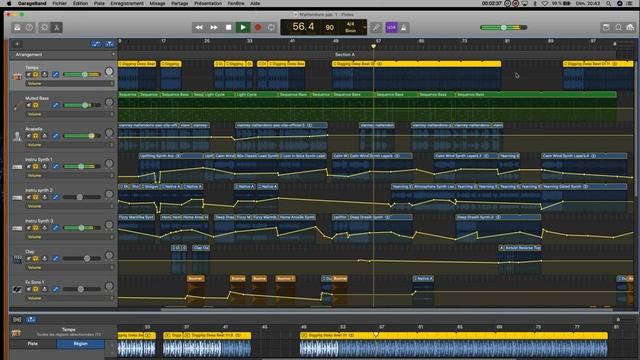
Task: Toggle the purple Count-in 1234 button
Action: 391,27
